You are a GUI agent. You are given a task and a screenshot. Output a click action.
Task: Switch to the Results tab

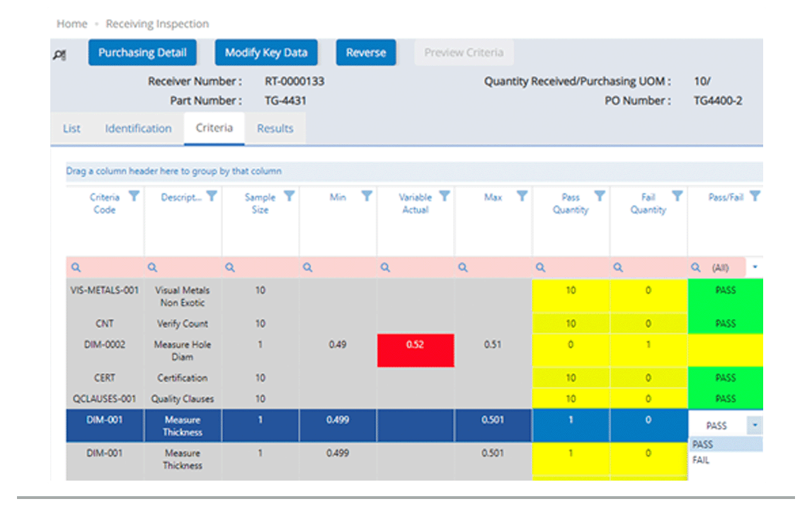pyautogui.click(x=275, y=128)
